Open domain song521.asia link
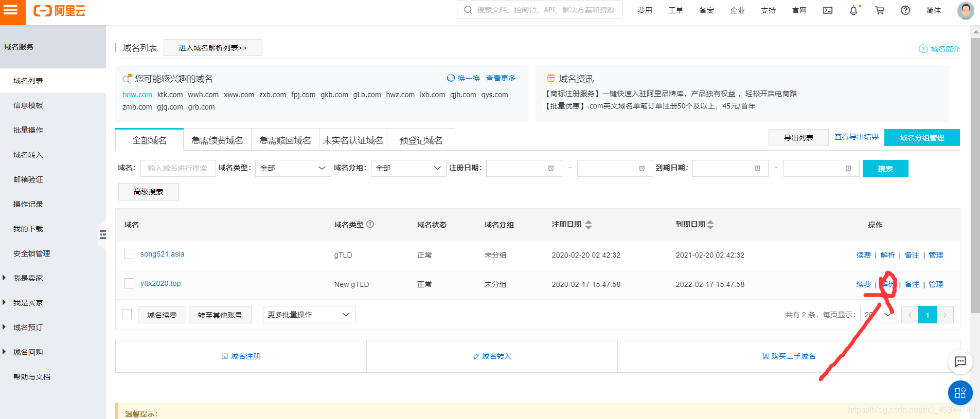 click(162, 254)
